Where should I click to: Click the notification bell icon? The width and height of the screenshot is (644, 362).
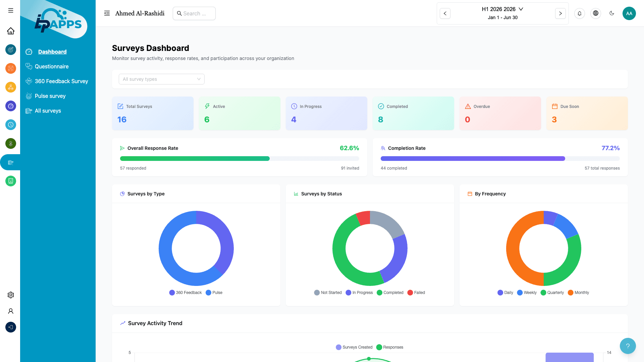[580, 13]
